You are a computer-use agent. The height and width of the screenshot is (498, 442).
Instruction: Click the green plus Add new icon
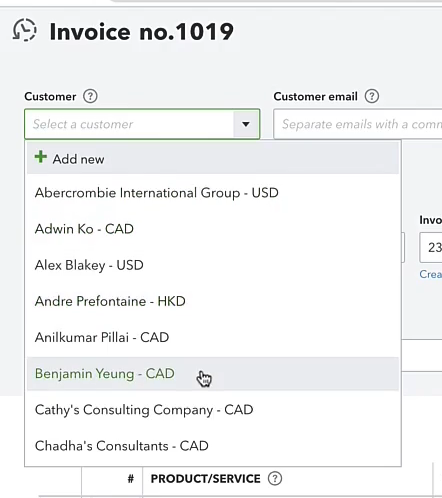(x=41, y=157)
